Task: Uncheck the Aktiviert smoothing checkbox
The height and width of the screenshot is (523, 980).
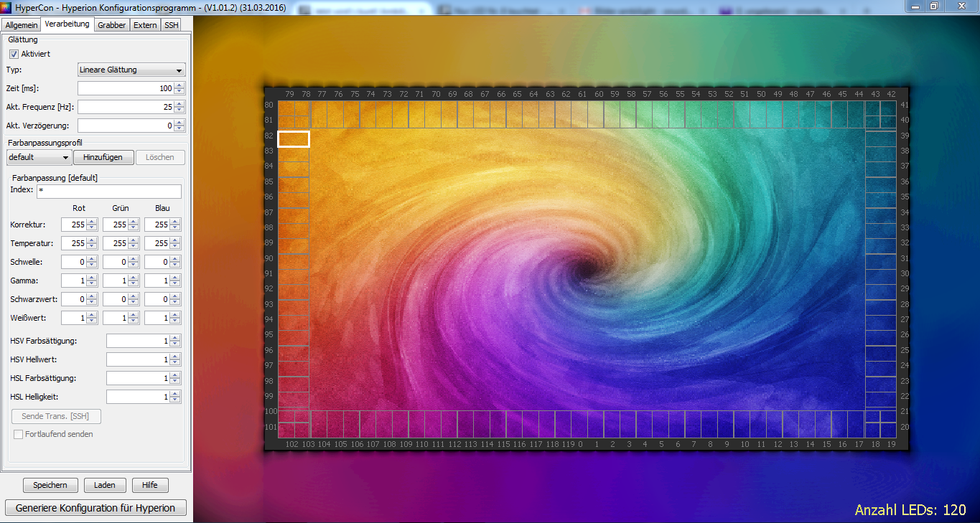Action: (x=14, y=54)
